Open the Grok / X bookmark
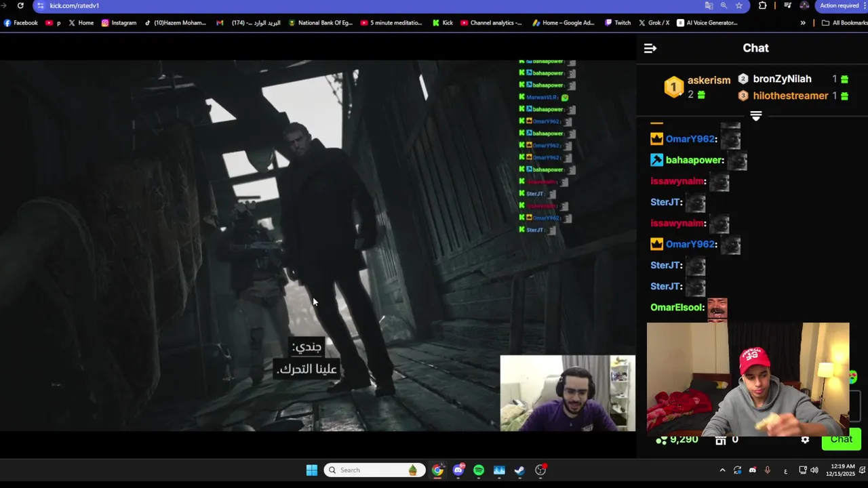The width and height of the screenshot is (868, 488). [x=654, y=22]
